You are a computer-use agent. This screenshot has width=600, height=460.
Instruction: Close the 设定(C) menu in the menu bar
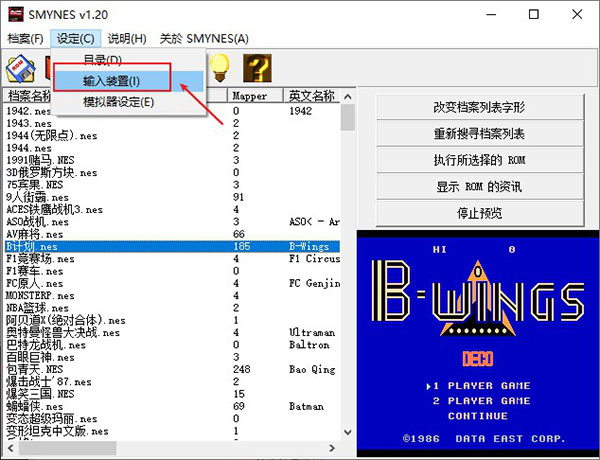pos(75,39)
